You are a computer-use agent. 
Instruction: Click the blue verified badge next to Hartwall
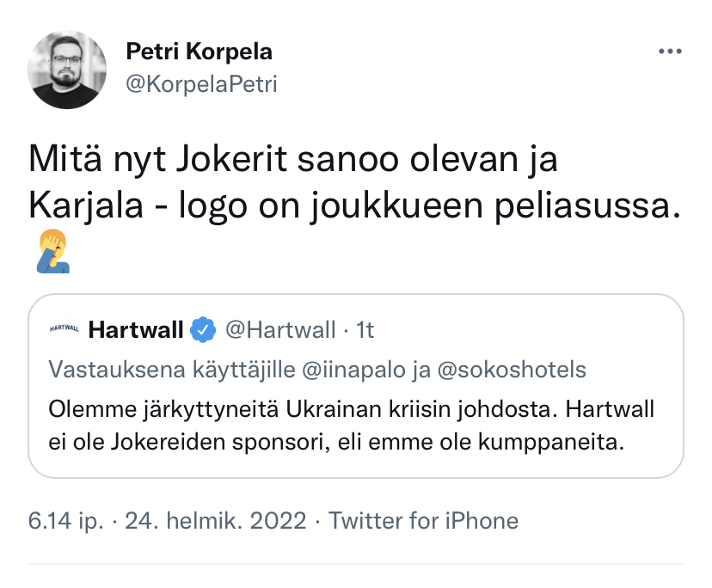coord(202,329)
